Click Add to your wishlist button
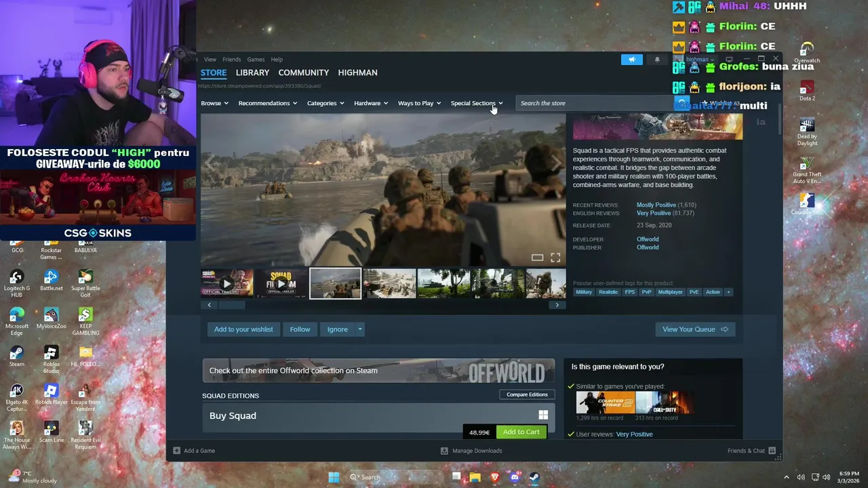This screenshot has height=488, width=868. point(243,329)
